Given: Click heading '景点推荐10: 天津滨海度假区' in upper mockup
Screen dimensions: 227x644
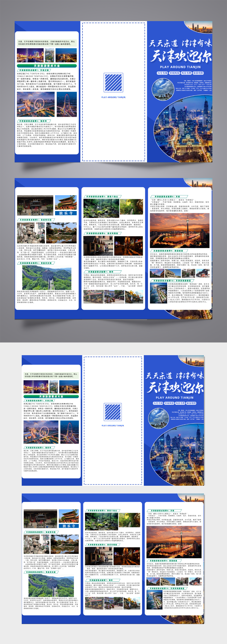Looking at the screenshot, I should tap(172, 281).
